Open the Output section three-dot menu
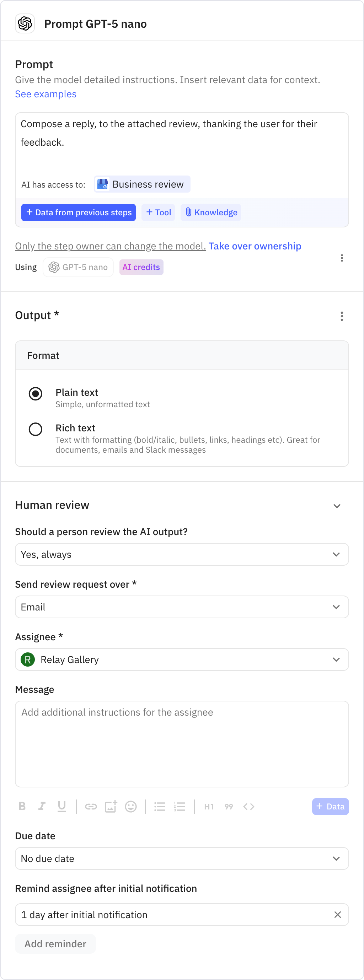 tap(342, 316)
